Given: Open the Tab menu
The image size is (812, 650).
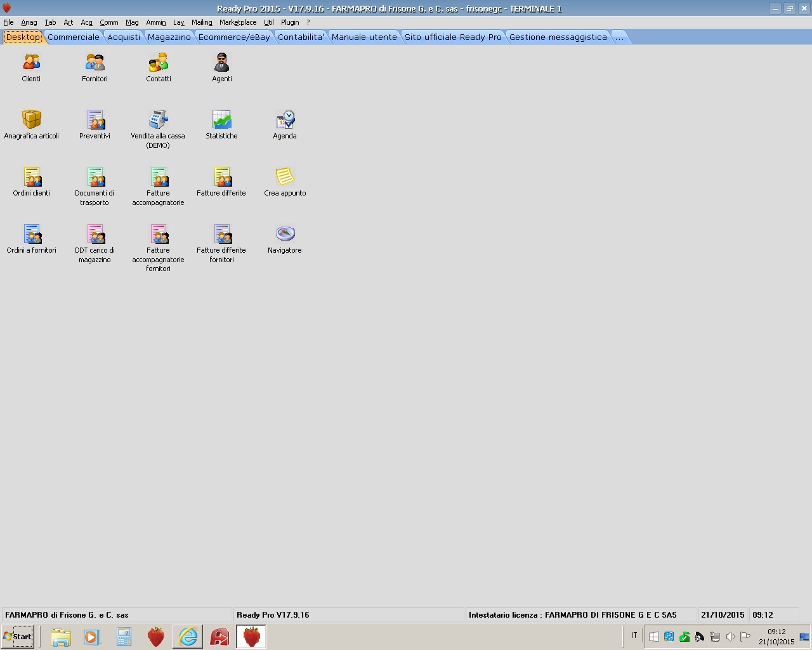Looking at the screenshot, I should (x=50, y=22).
